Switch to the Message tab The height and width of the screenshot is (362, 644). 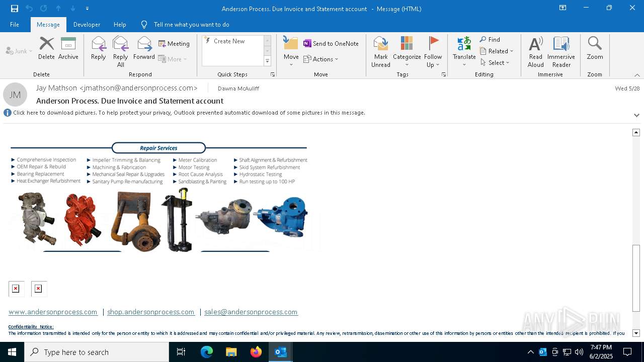pyautogui.click(x=48, y=25)
